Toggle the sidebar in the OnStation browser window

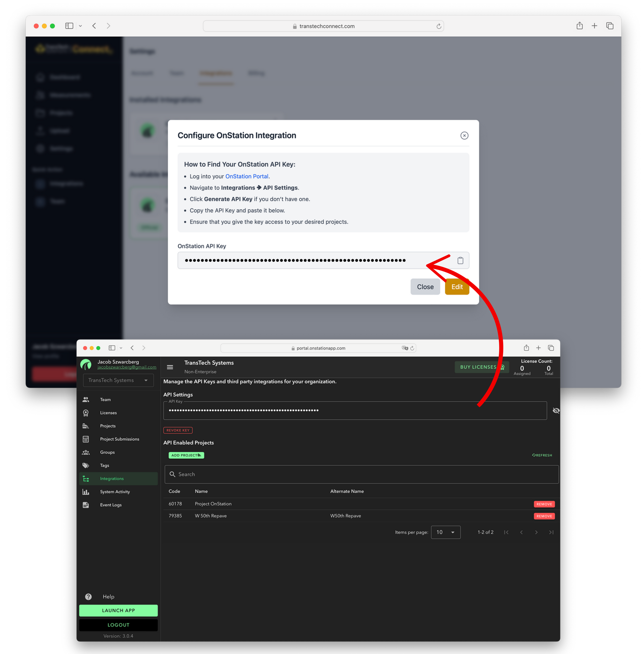(x=112, y=348)
